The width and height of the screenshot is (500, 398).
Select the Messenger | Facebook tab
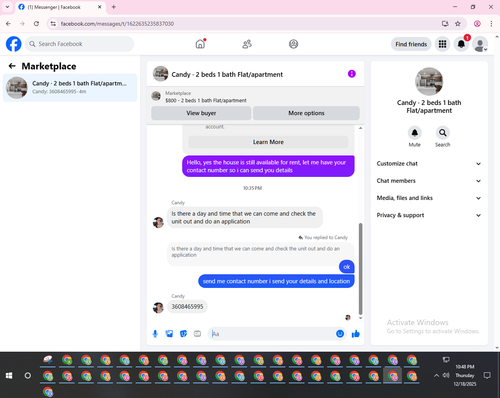60,7
